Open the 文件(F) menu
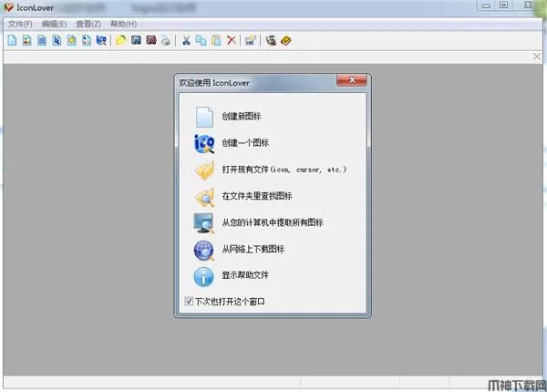The width and height of the screenshot is (547, 392). pyautogui.click(x=20, y=23)
